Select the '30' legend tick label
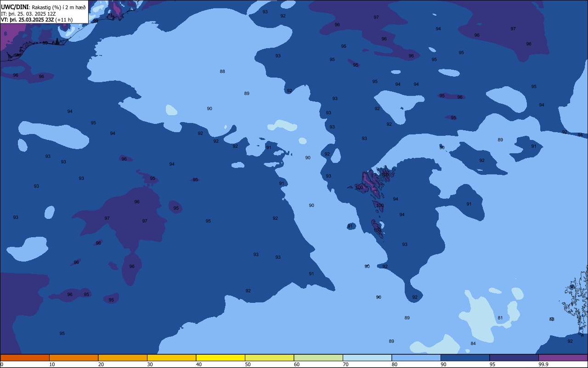The width and height of the screenshot is (588, 368). [150, 364]
